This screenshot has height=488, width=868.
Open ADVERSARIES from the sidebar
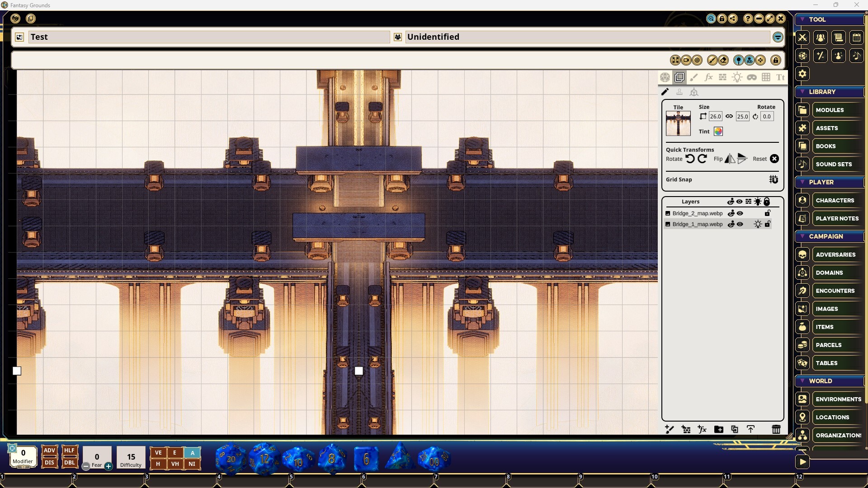tap(835, 254)
